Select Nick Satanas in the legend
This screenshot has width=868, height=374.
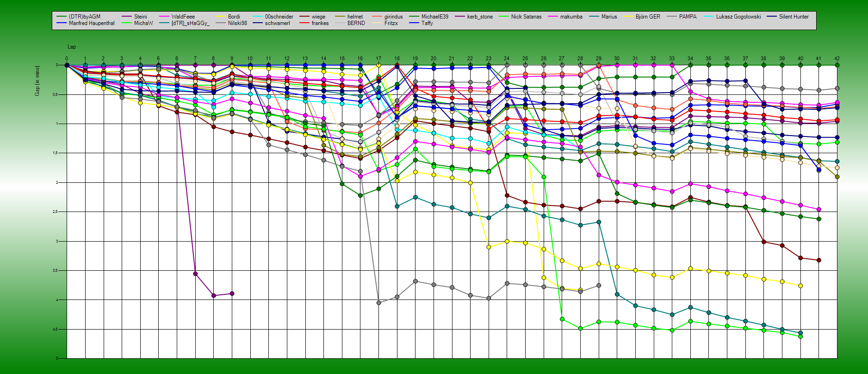tap(526, 17)
